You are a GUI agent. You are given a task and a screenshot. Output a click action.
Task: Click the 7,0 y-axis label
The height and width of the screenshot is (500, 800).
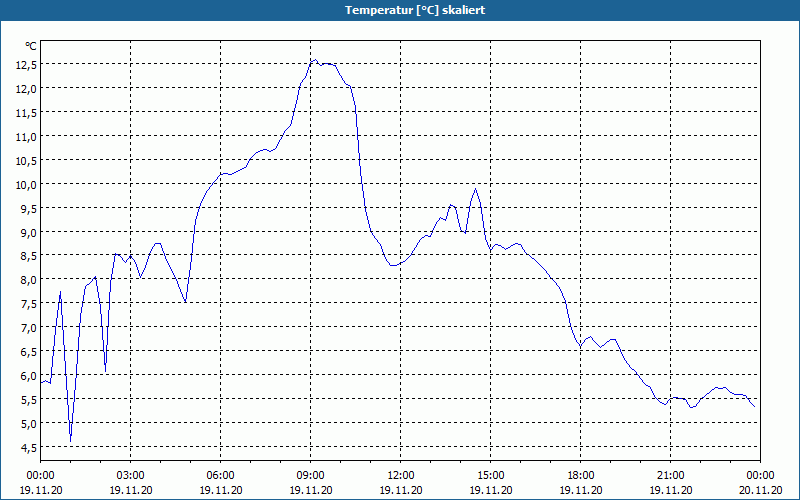click(x=29, y=328)
